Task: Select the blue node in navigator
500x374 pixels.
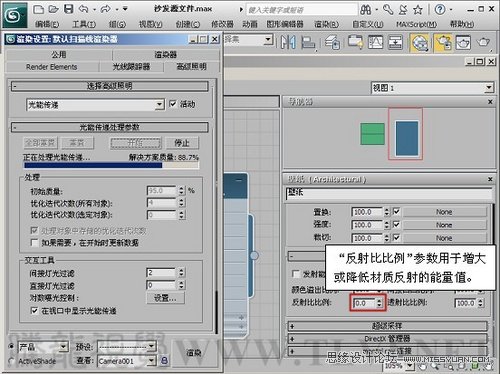Action: [407, 138]
